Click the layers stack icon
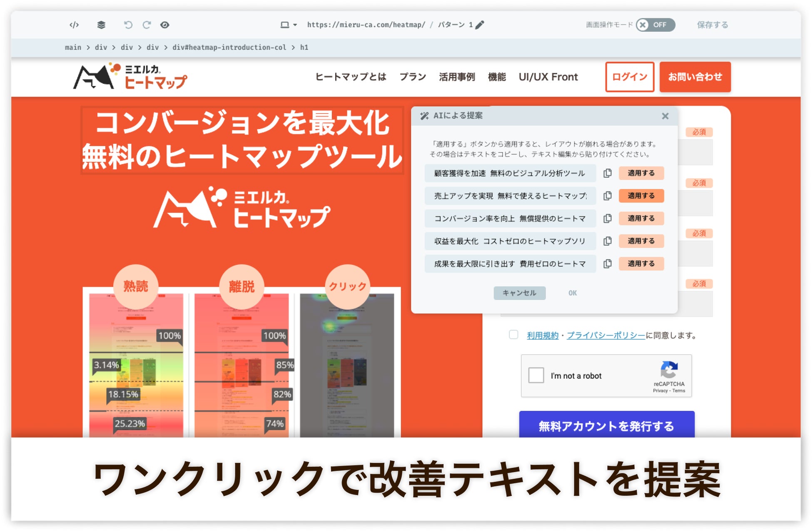812x532 pixels. pos(101,25)
